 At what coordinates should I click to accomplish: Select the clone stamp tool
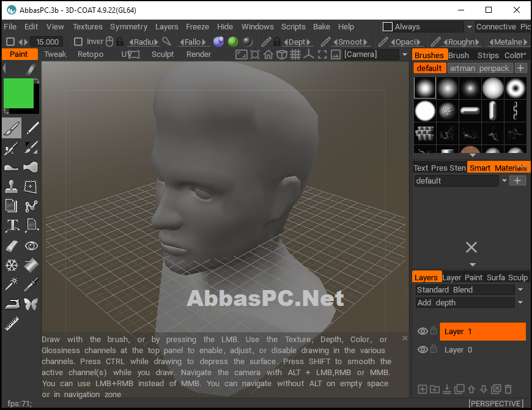point(11,187)
